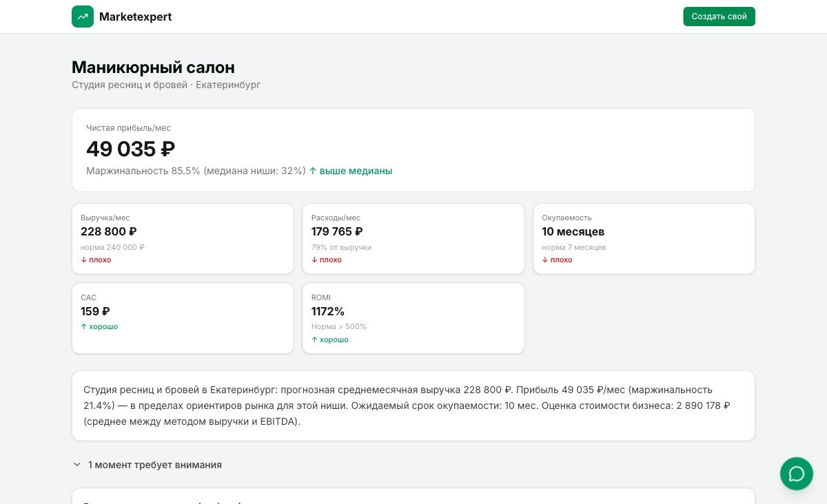Screen dimensions: 827x504
Task: Click the «выше медианы» indicator
Action: tap(351, 171)
